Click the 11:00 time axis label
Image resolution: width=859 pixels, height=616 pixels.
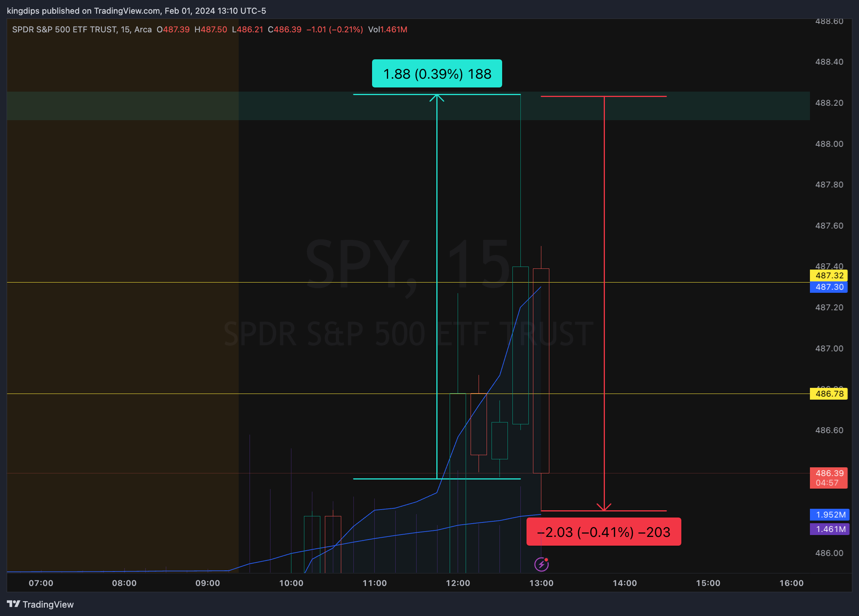[375, 583]
